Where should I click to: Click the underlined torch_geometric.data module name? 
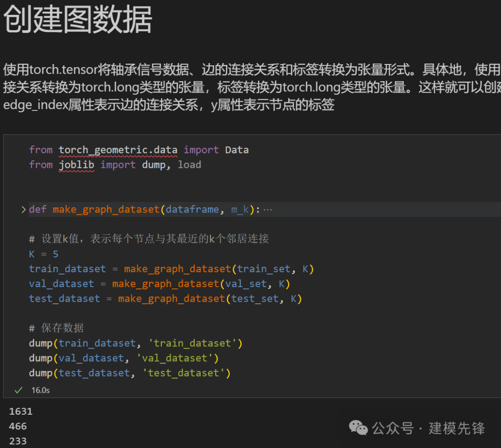click(x=118, y=149)
